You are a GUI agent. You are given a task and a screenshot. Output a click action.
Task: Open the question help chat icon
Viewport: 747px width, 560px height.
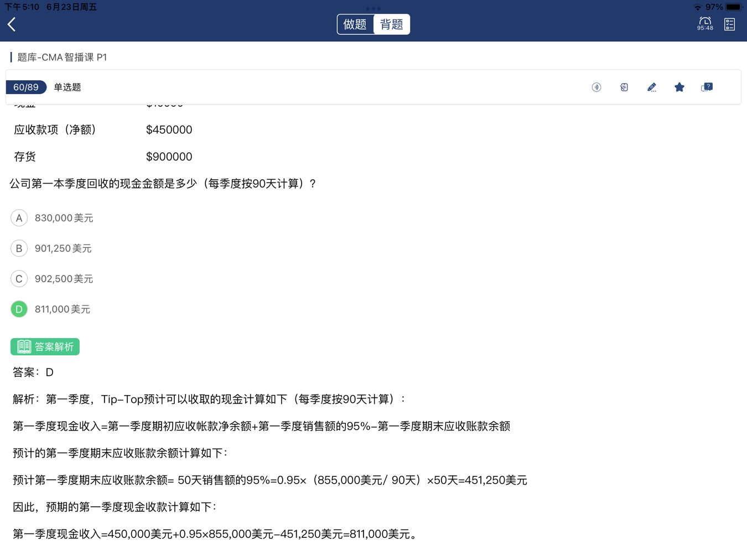[x=707, y=87]
